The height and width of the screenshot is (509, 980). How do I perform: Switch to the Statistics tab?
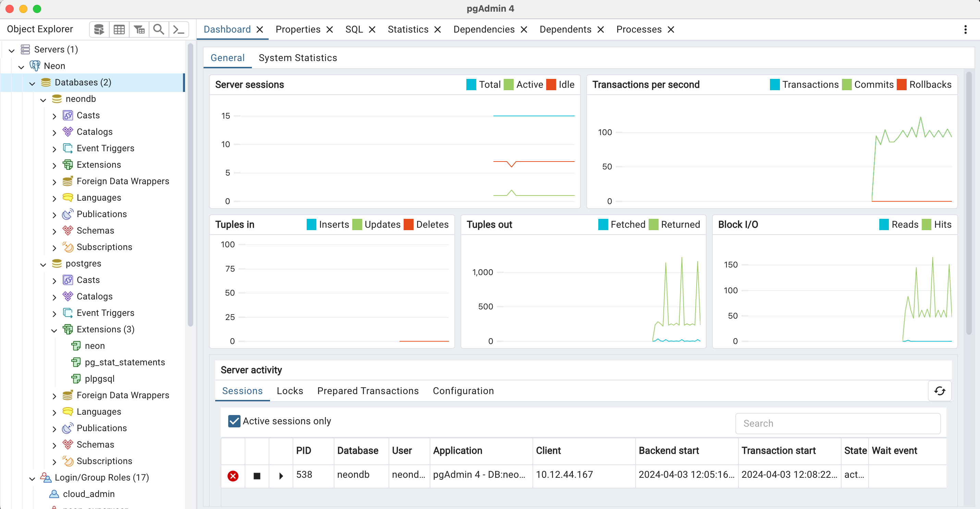coord(407,29)
